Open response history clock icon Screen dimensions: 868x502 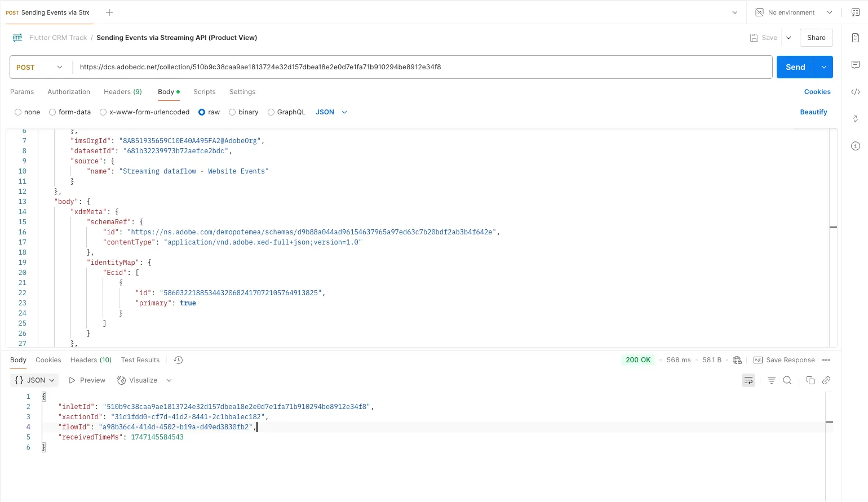[x=178, y=360]
